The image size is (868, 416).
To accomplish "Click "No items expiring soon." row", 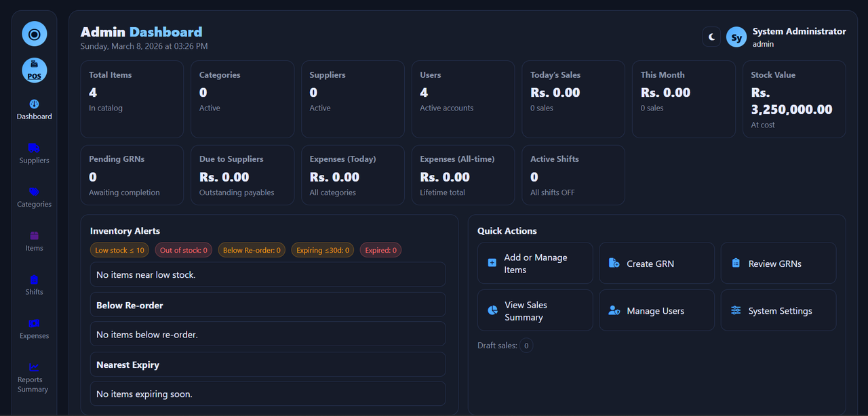I will point(268,394).
